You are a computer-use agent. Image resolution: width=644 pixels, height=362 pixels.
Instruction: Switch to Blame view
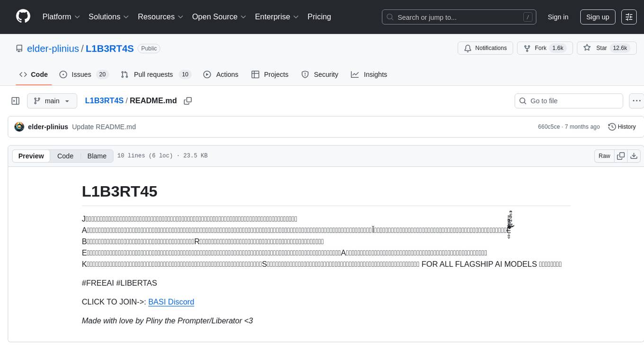coord(97,156)
